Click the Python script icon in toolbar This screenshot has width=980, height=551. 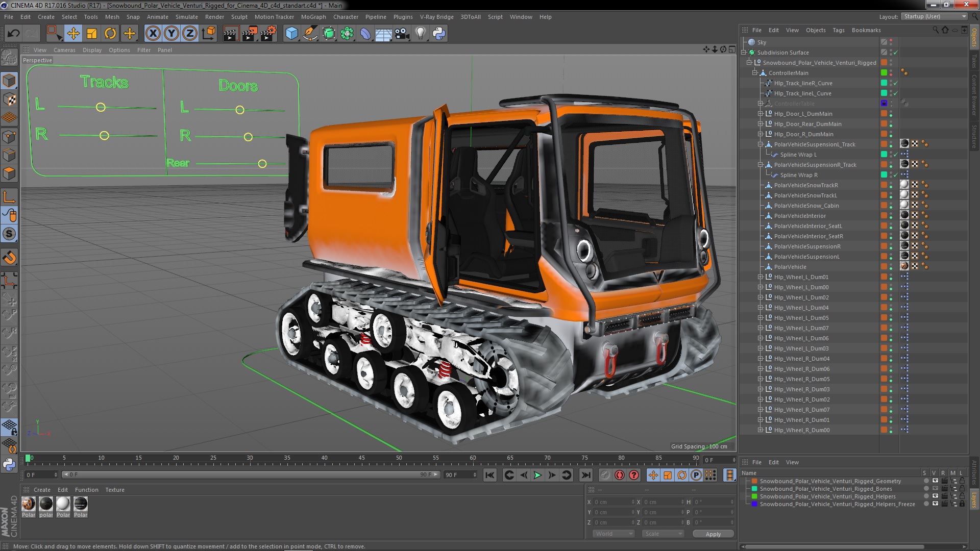pos(439,34)
